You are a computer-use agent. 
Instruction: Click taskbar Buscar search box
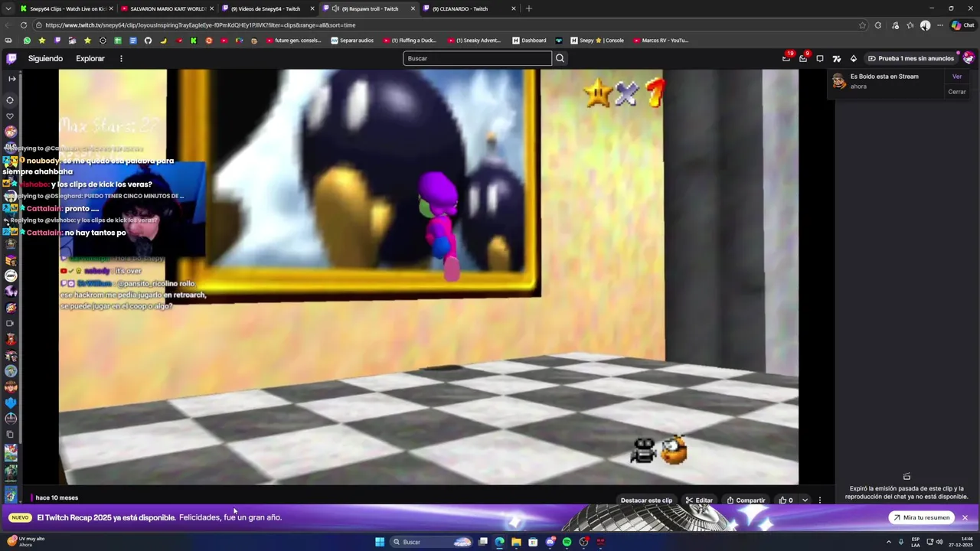(x=433, y=542)
